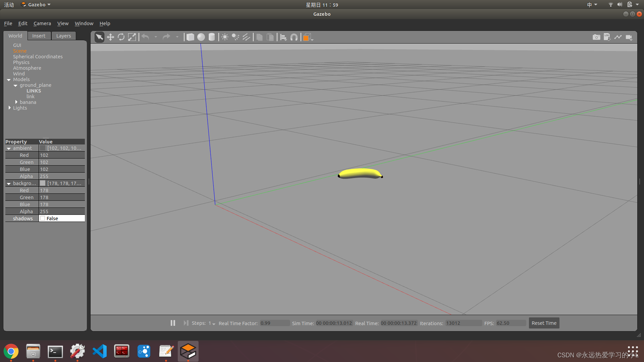Click the Reset Time button

(x=544, y=323)
